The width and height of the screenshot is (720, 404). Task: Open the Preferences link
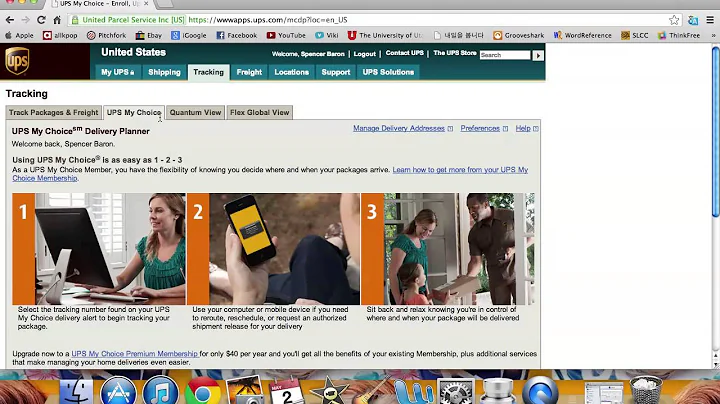480,129
